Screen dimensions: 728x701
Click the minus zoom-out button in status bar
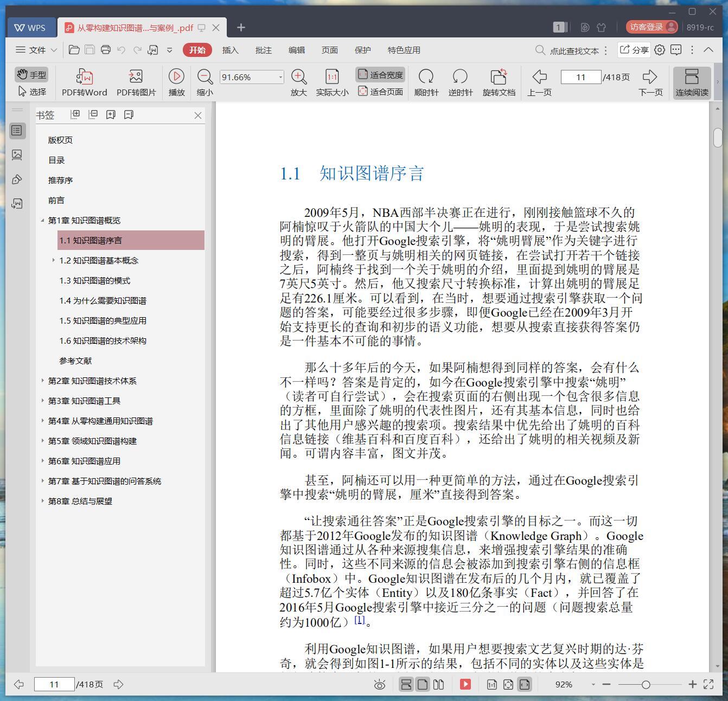click(606, 684)
